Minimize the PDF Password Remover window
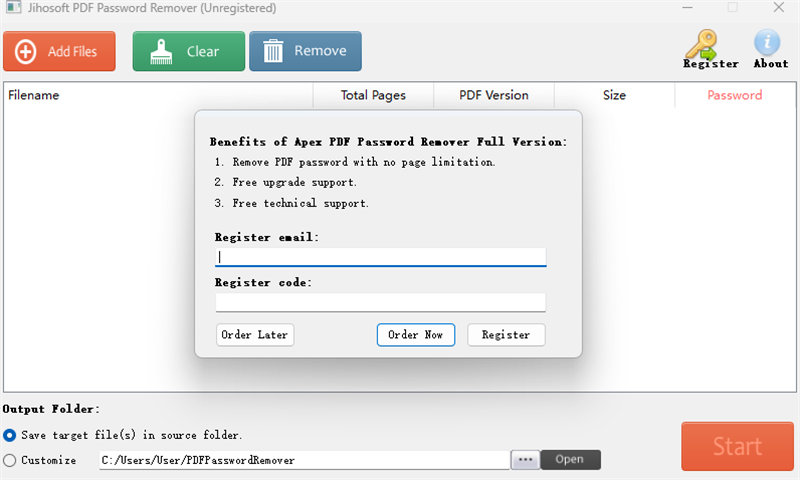The width and height of the screenshot is (800, 480). 687,8
